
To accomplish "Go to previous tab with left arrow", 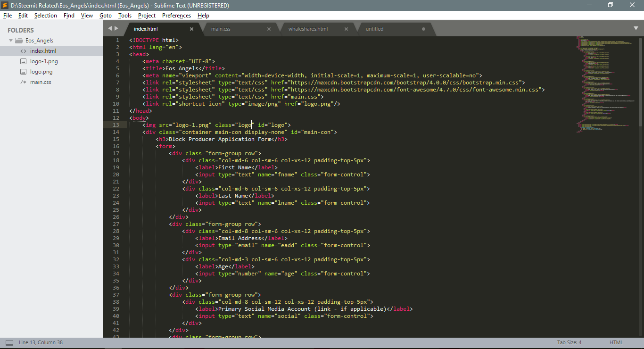I will (x=110, y=28).
